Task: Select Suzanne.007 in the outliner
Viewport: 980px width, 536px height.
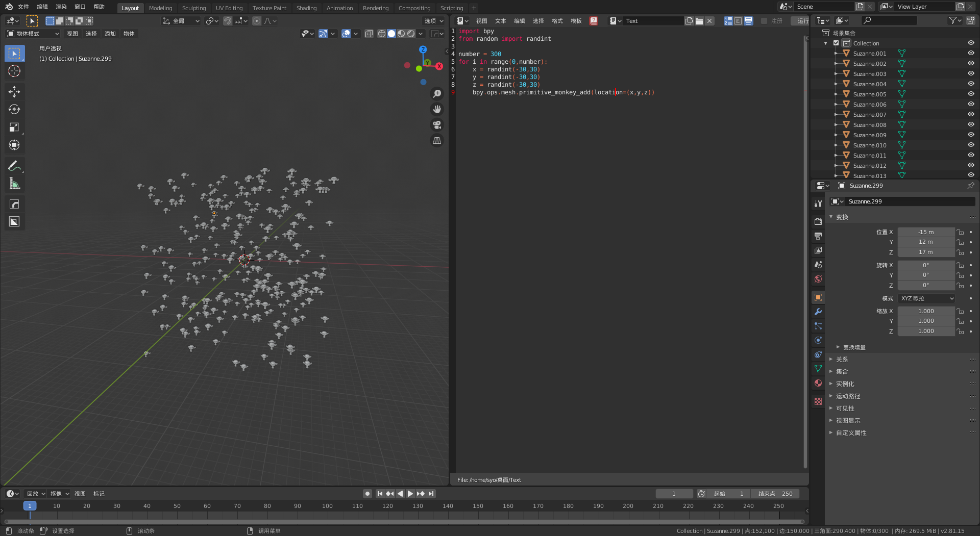Action: point(870,115)
